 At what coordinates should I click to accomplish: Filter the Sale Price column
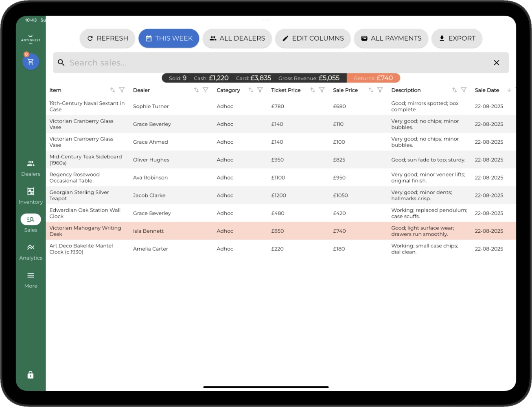(380, 90)
